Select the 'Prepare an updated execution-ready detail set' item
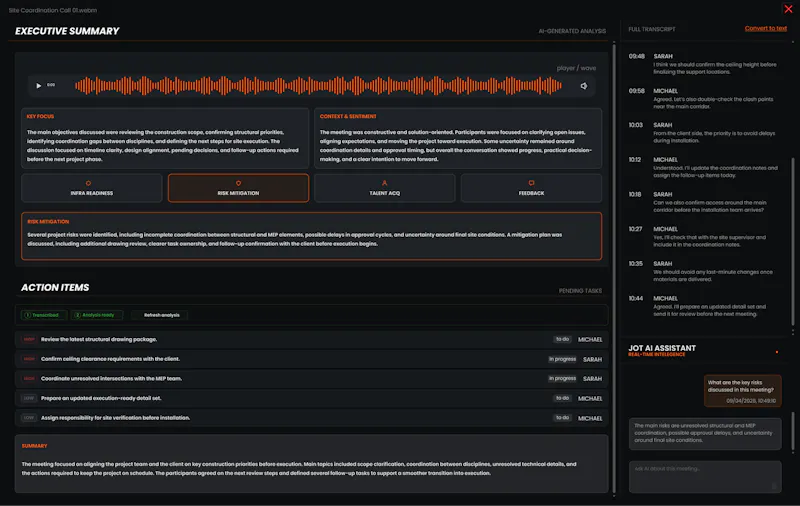 pos(311,398)
